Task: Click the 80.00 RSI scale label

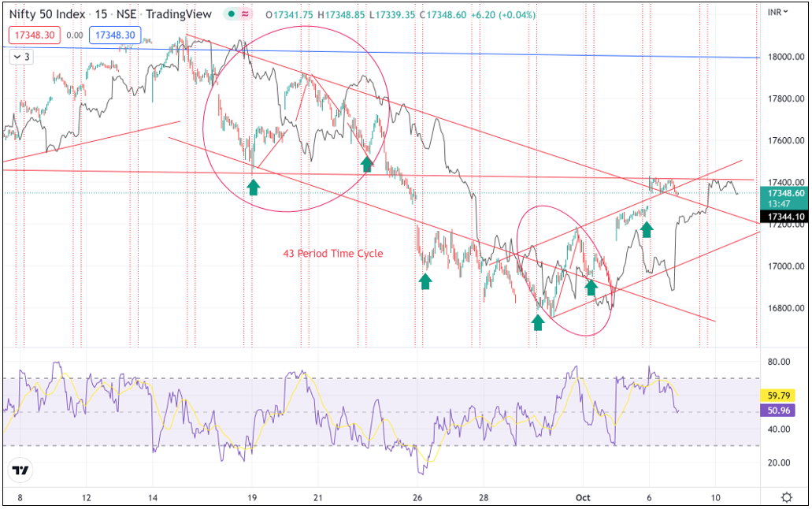Action: pyautogui.click(x=778, y=362)
